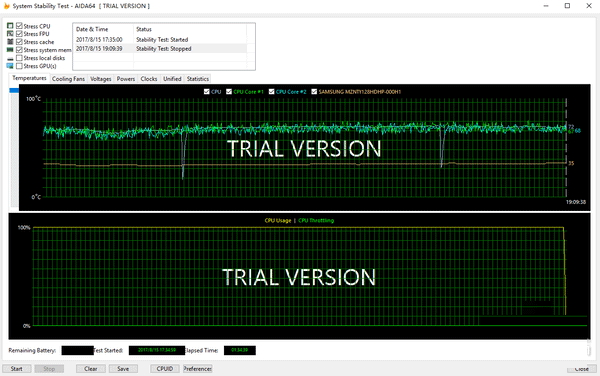Click the AIDA64 flame icon in title bar
Viewport: 600px width, 376px height.
[6, 6]
